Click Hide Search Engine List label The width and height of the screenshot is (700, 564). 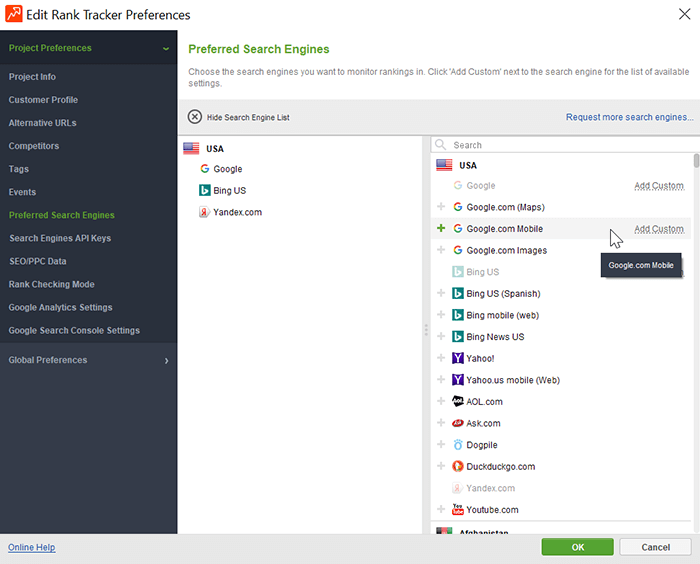tap(248, 117)
